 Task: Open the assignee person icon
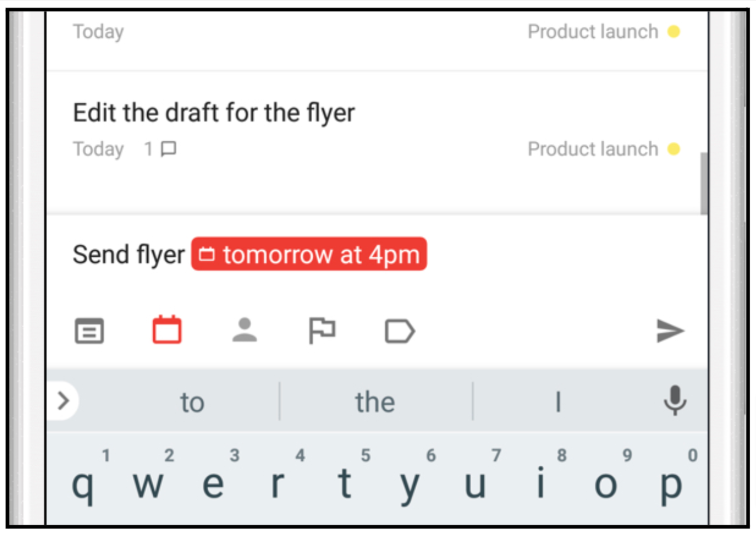[x=245, y=331]
